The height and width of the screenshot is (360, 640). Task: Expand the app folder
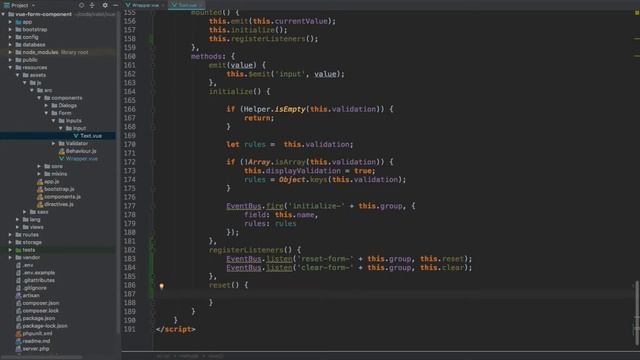[11, 22]
